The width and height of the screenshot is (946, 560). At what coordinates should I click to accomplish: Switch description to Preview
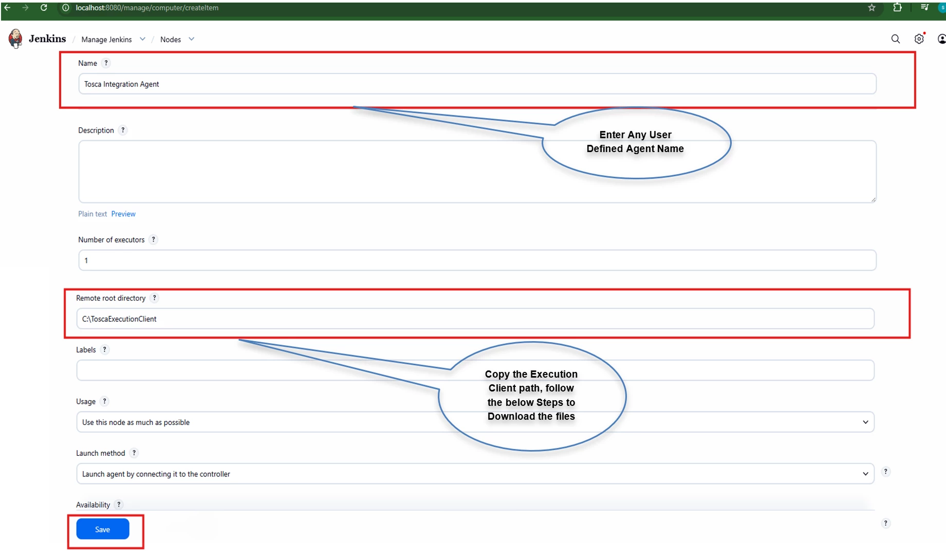[x=123, y=214]
